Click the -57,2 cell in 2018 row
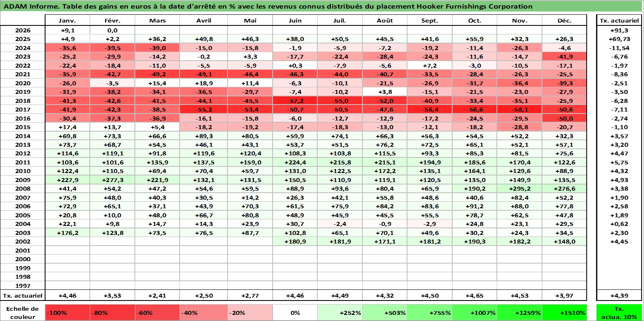This screenshot has height=321, width=644. coord(295,101)
